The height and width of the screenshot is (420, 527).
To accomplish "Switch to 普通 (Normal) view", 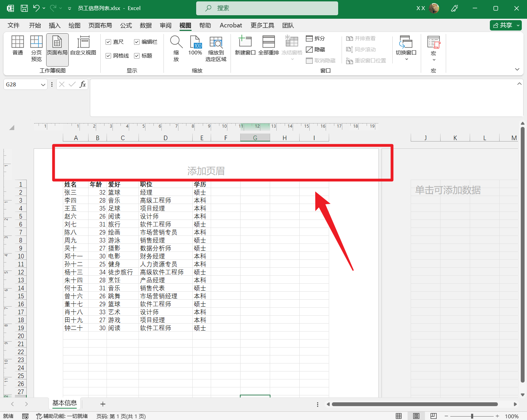I will pyautogui.click(x=17, y=49).
